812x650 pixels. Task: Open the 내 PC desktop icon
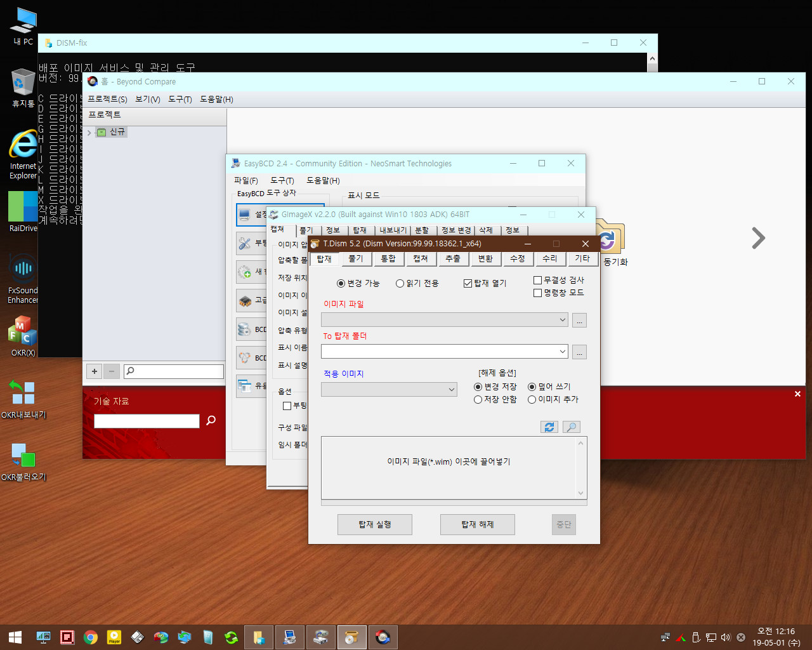23,27
